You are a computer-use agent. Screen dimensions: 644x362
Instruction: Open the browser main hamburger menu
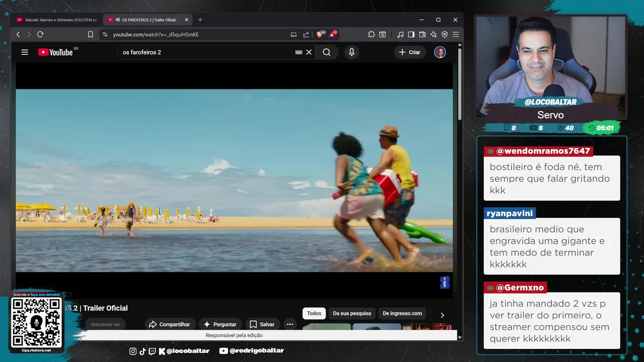coord(456,34)
